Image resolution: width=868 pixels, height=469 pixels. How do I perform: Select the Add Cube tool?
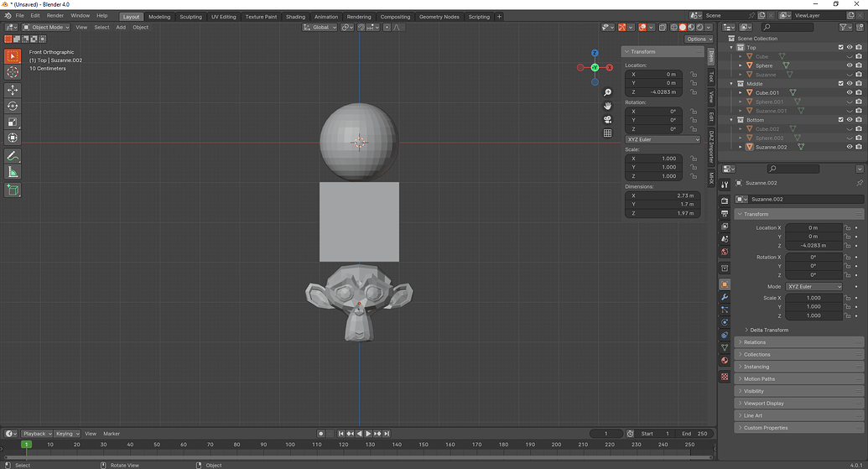(13, 190)
